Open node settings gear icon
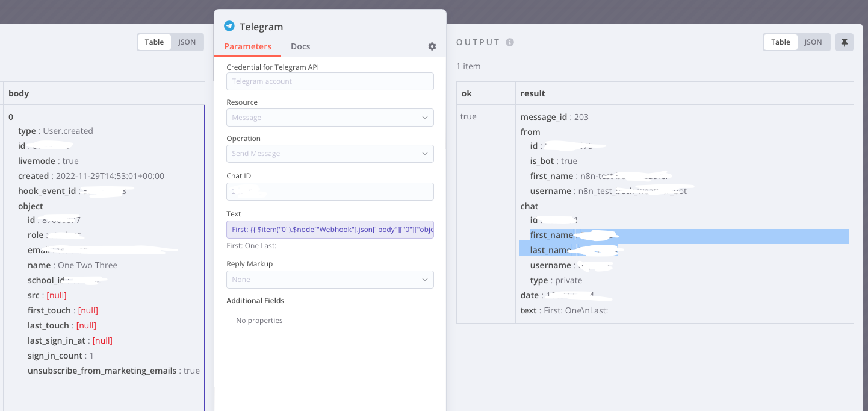 pyautogui.click(x=432, y=46)
